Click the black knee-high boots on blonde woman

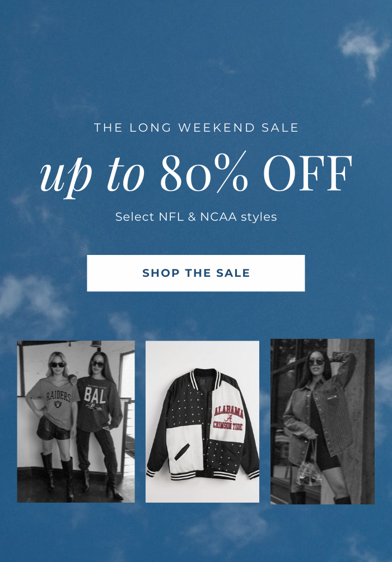[x=58, y=476]
